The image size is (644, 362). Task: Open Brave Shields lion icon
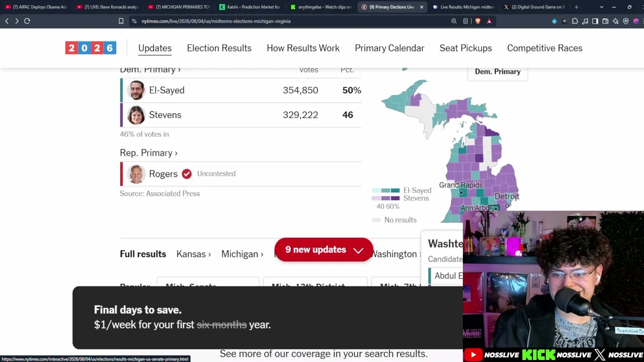(477, 21)
